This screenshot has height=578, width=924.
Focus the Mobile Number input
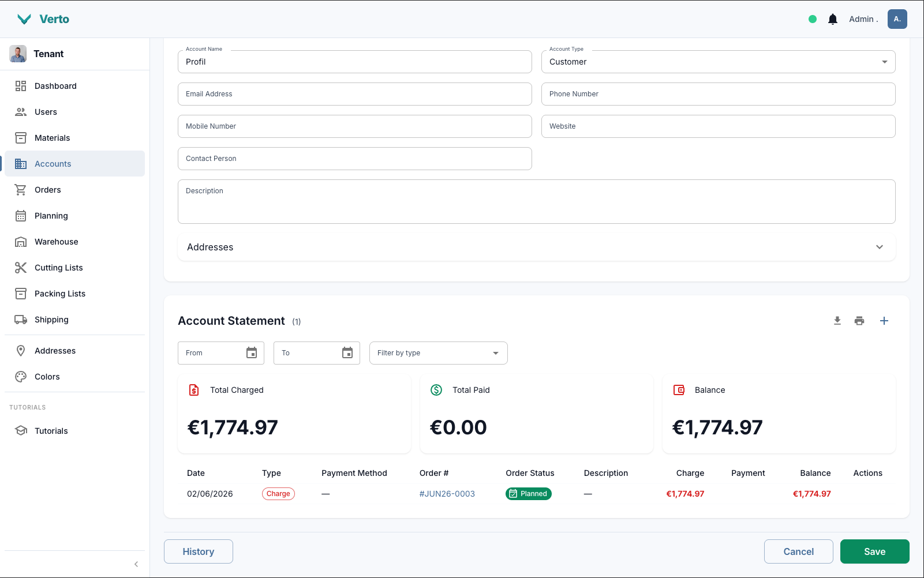(x=355, y=126)
